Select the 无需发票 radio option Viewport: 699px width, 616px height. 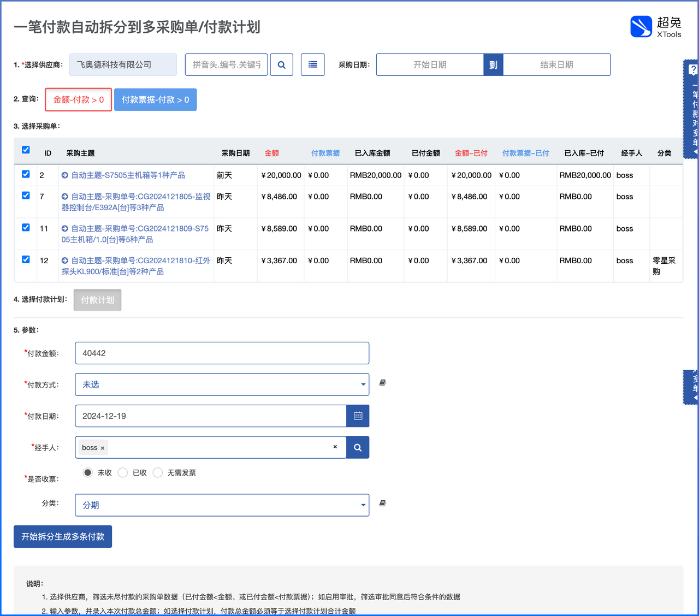point(158,472)
